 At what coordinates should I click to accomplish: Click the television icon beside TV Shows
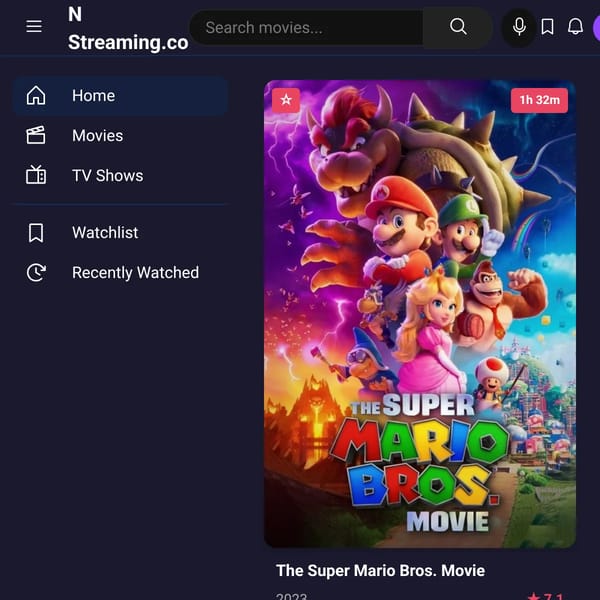[36, 175]
